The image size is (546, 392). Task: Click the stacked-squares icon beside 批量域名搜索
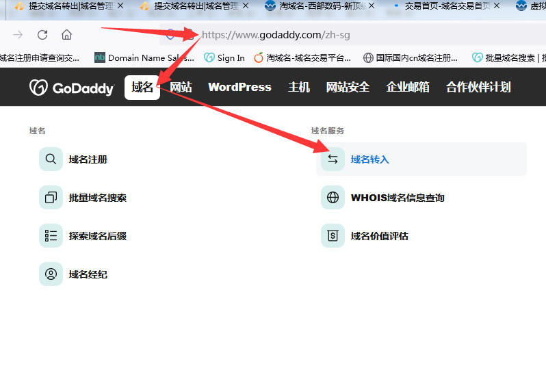coord(51,198)
